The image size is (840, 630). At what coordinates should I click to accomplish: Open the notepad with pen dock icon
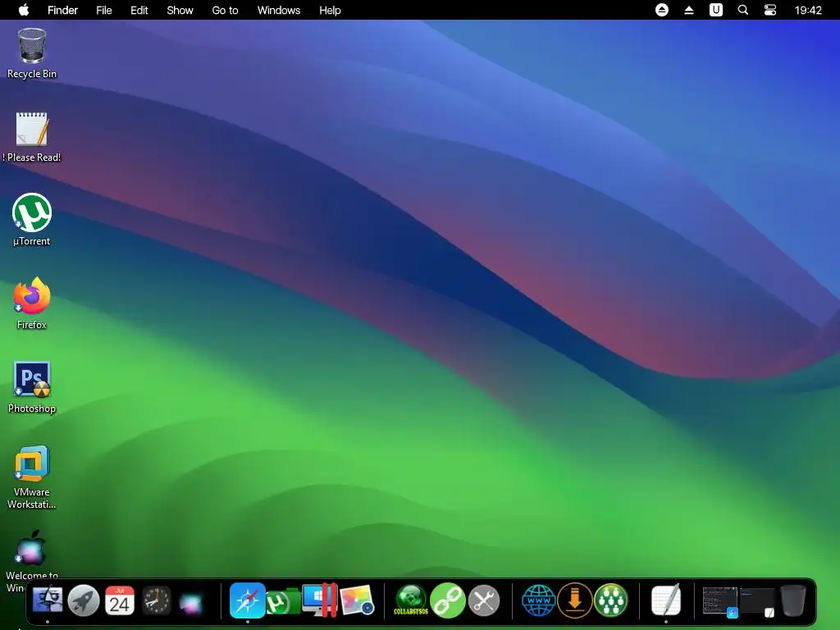tap(666, 600)
